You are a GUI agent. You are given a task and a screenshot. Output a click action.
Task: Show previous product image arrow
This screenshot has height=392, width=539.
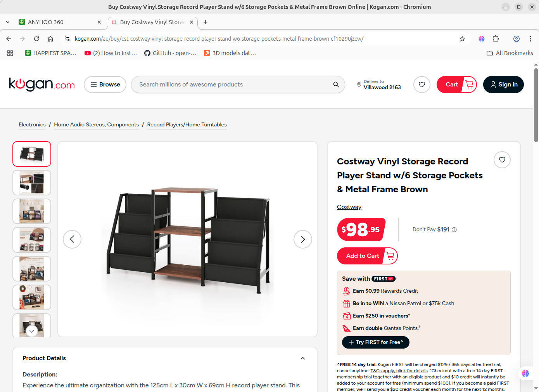click(72, 239)
